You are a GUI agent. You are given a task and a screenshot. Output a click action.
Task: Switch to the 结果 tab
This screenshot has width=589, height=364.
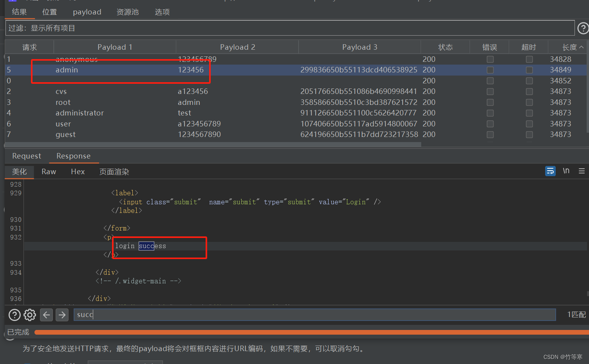(x=20, y=12)
